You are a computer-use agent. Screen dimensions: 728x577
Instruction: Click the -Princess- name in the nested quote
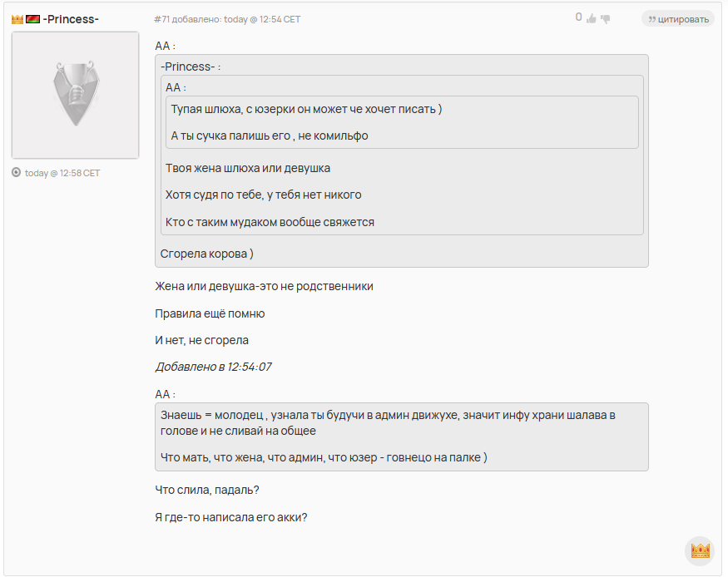click(x=187, y=67)
